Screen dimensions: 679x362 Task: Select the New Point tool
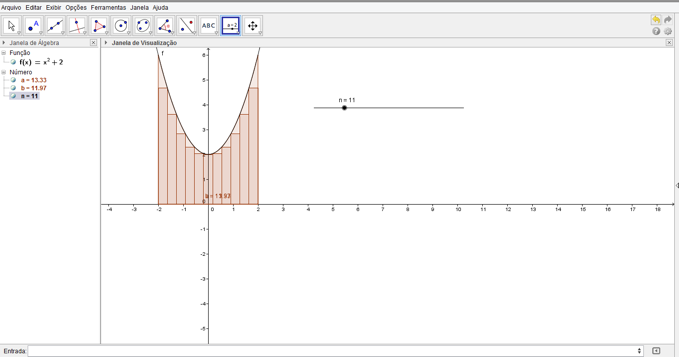point(33,26)
